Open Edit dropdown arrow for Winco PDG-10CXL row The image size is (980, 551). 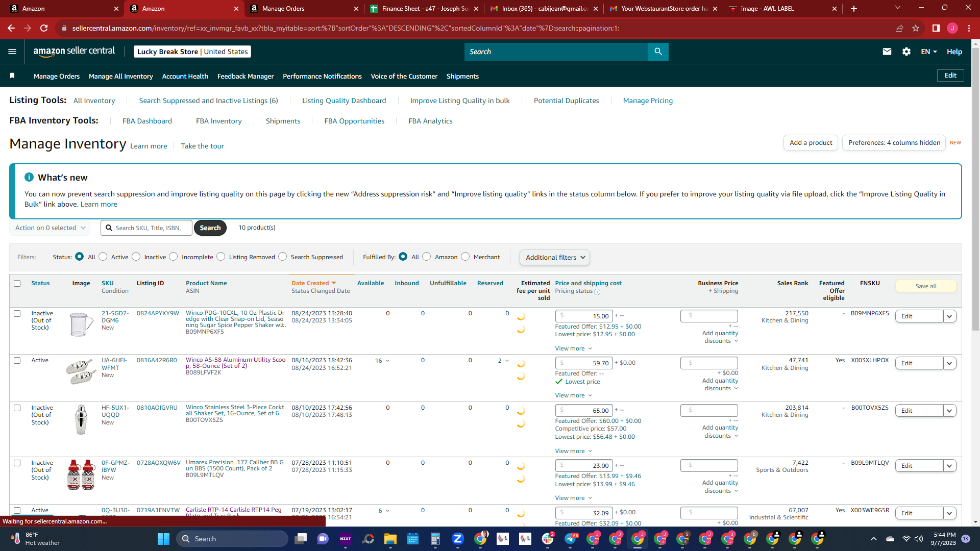click(x=949, y=316)
